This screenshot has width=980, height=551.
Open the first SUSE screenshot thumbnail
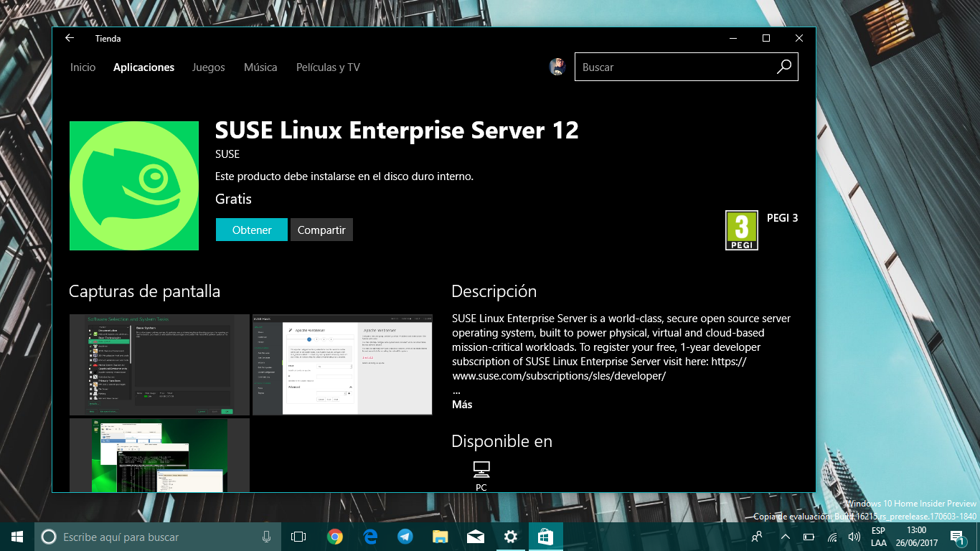tap(158, 364)
